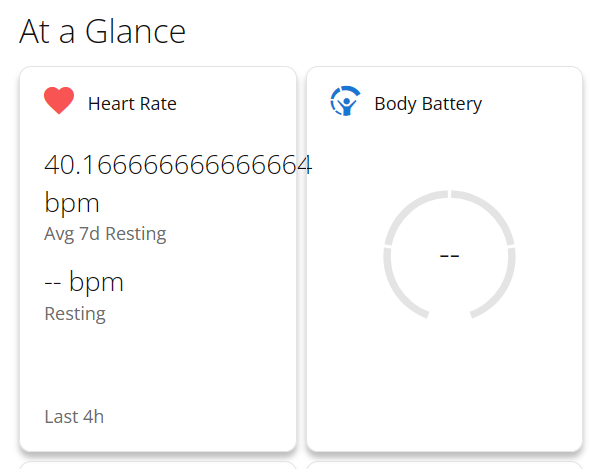
Task: Click the '-- bpm' resting value
Action: (84, 282)
